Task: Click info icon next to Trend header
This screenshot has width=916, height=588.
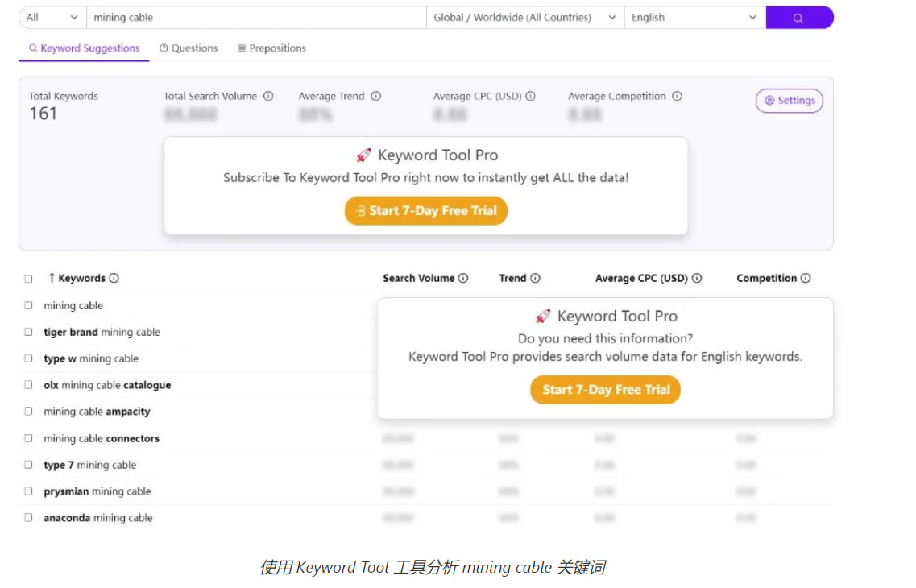Action: click(535, 279)
